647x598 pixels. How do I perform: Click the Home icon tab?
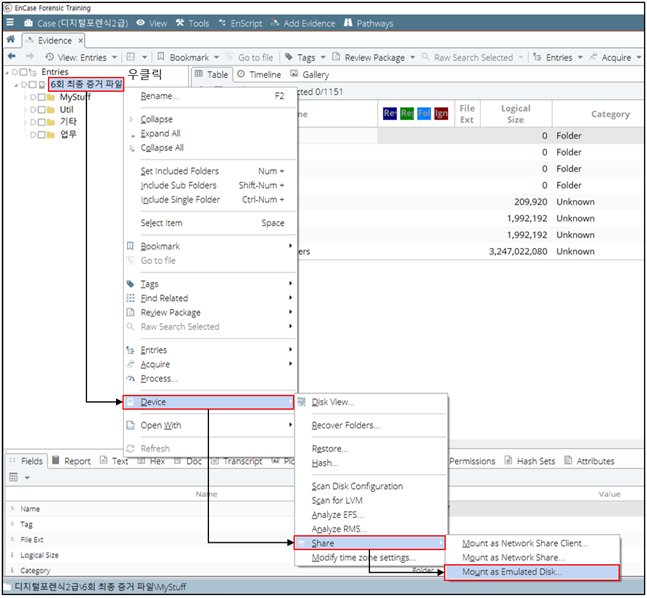(x=11, y=40)
